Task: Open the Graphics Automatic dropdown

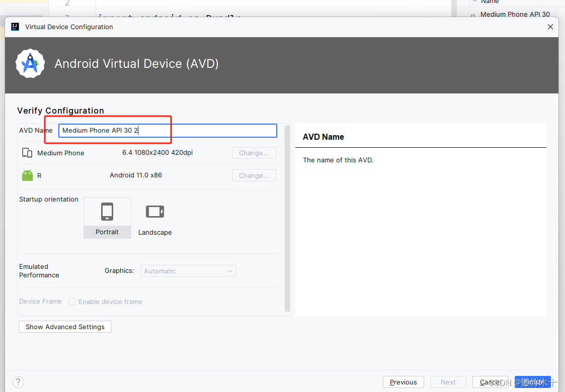Action: [188, 271]
